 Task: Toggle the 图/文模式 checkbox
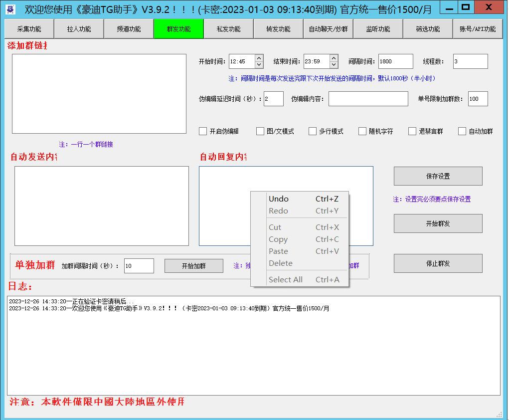260,131
